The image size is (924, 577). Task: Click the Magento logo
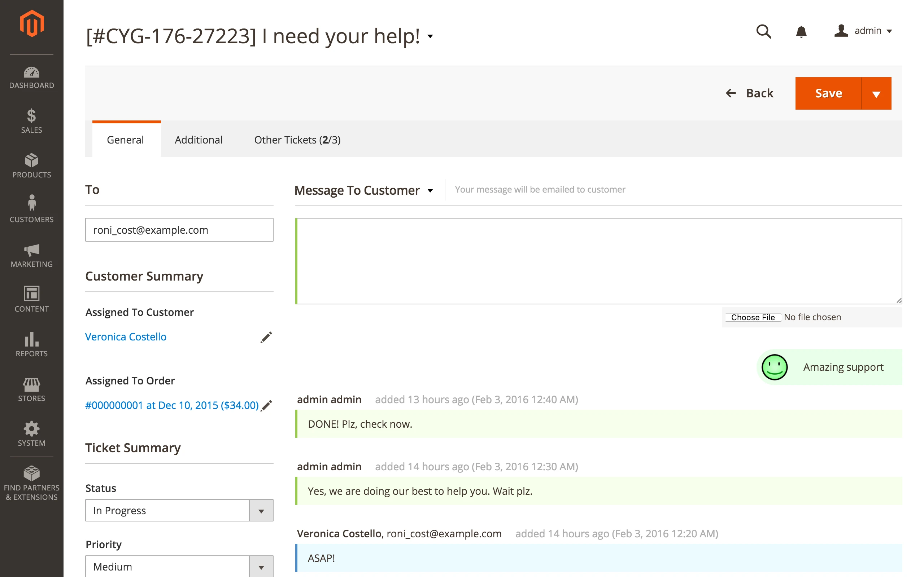click(32, 24)
